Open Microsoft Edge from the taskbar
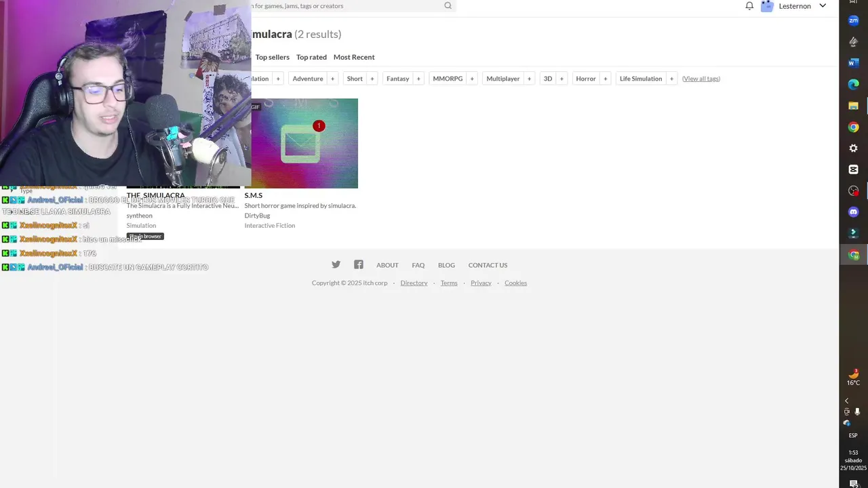868x488 pixels. point(854,84)
